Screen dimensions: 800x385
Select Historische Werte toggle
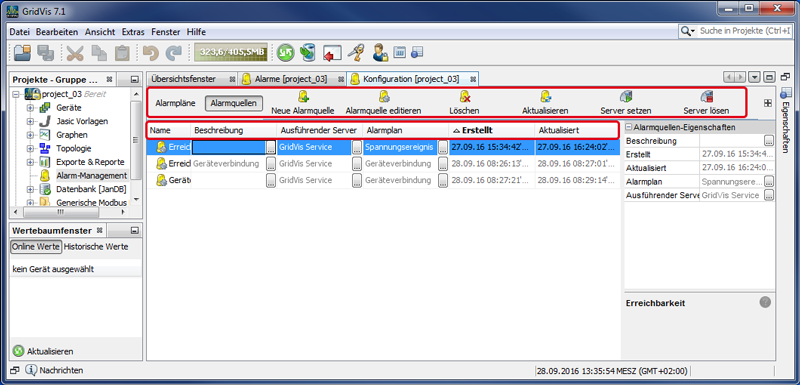tap(96, 247)
